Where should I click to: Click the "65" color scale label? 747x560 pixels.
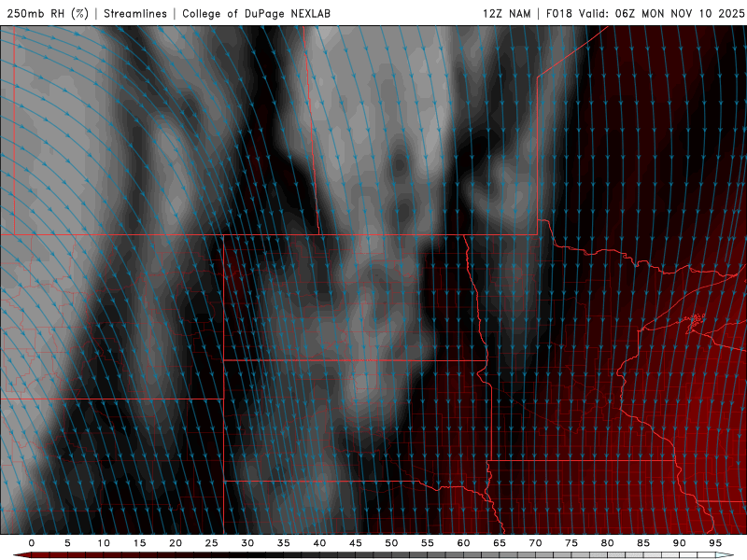[500, 543]
